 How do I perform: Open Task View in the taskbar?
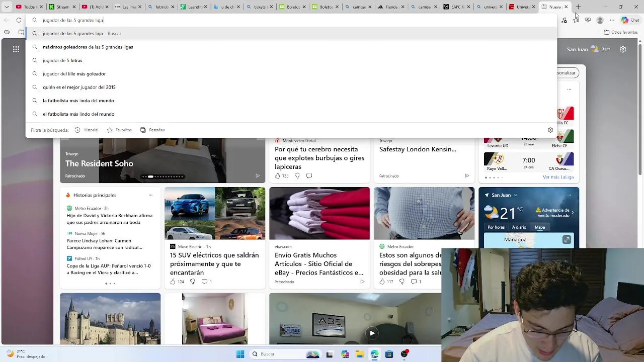(329, 354)
